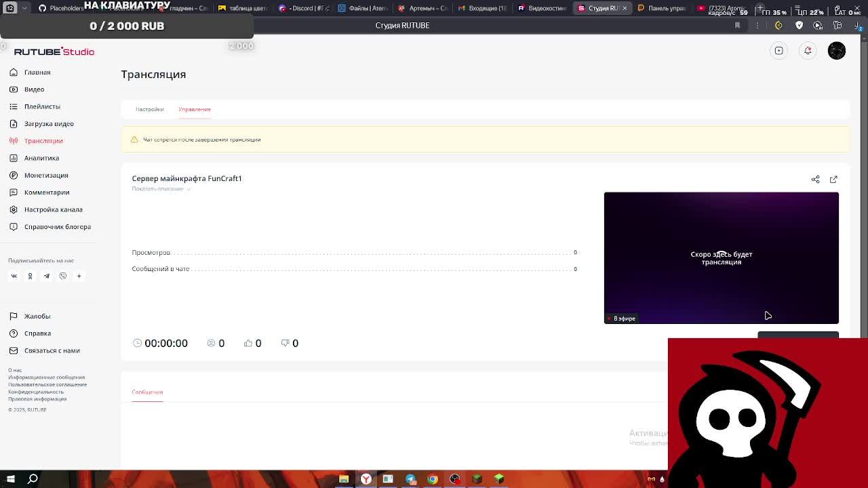Click the viewers count icon
The height and width of the screenshot is (488, 868).
211,344
